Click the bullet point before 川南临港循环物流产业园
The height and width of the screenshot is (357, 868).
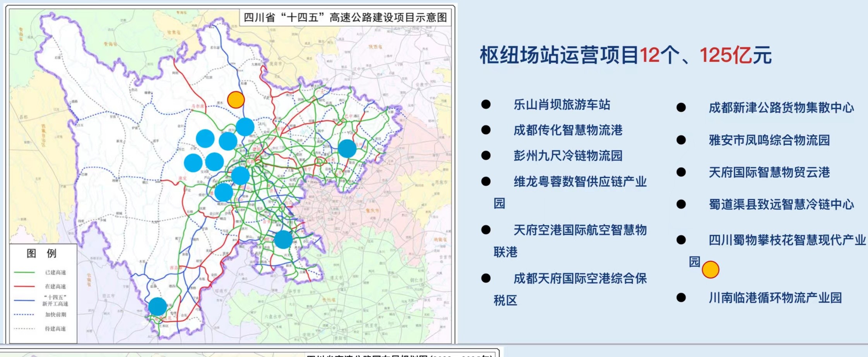point(681,298)
